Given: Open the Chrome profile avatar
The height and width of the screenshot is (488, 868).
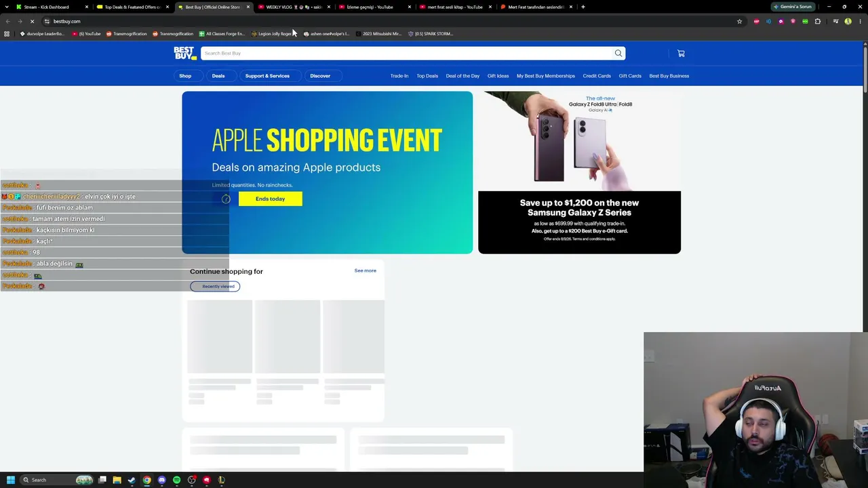Looking at the screenshot, I should tap(848, 21).
